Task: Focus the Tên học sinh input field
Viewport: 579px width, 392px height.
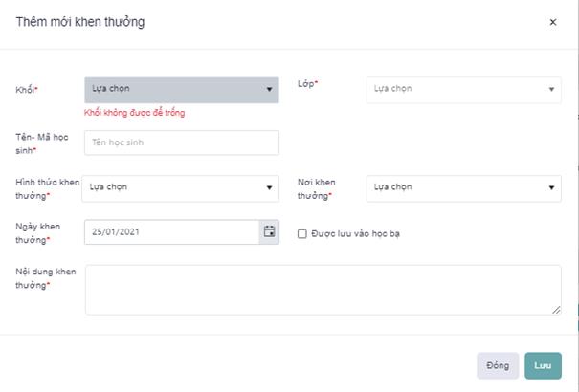Action: click(182, 142)
